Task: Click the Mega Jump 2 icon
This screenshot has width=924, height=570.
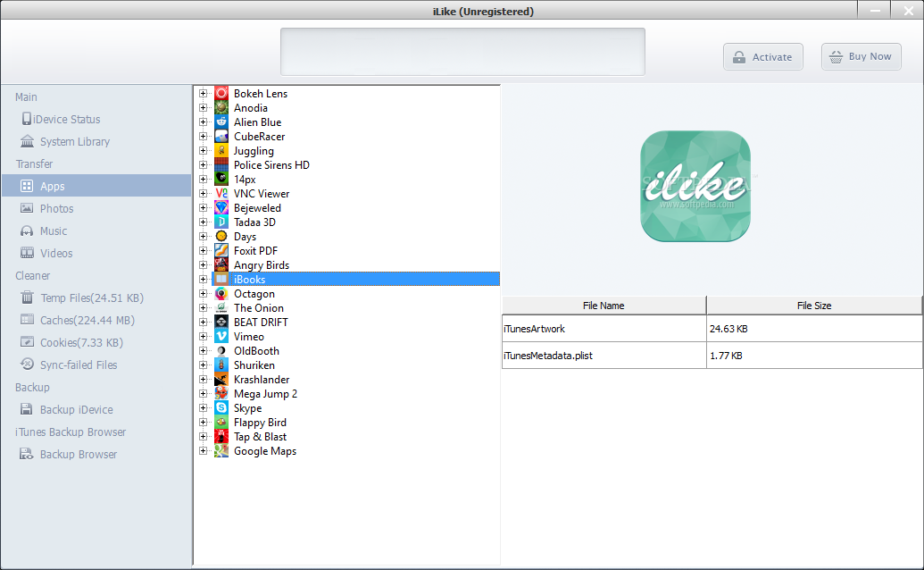Action: coord(221,394)
